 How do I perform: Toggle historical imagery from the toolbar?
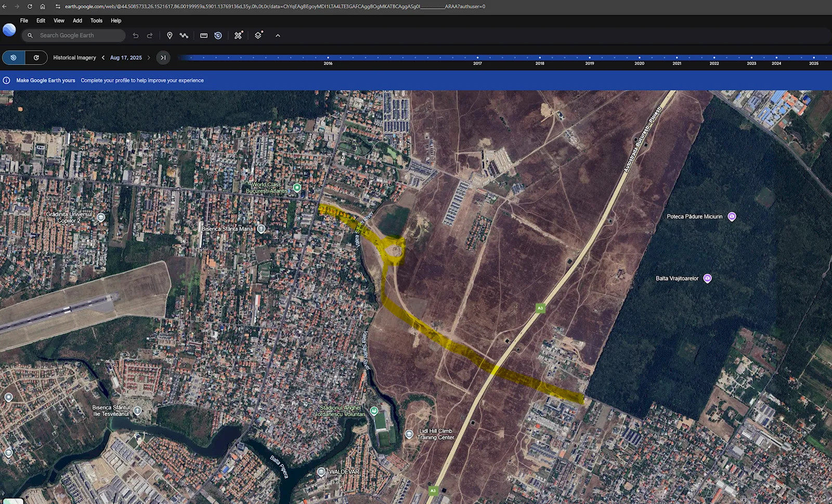click(x=218, y=35)
